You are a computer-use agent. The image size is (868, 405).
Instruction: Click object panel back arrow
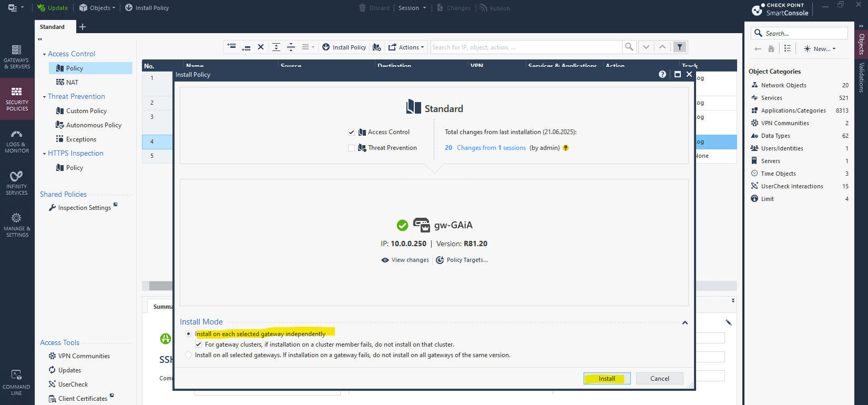coord(758,48)
